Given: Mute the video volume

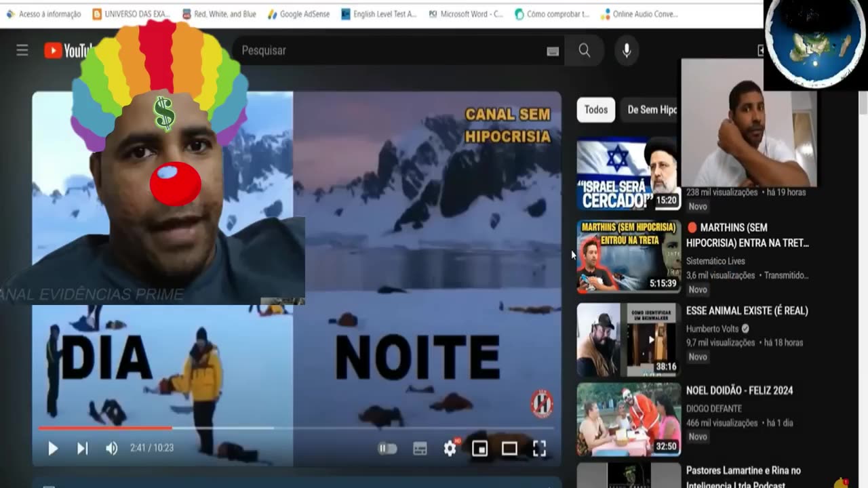Looking at the screenshot, I should 112,448.
